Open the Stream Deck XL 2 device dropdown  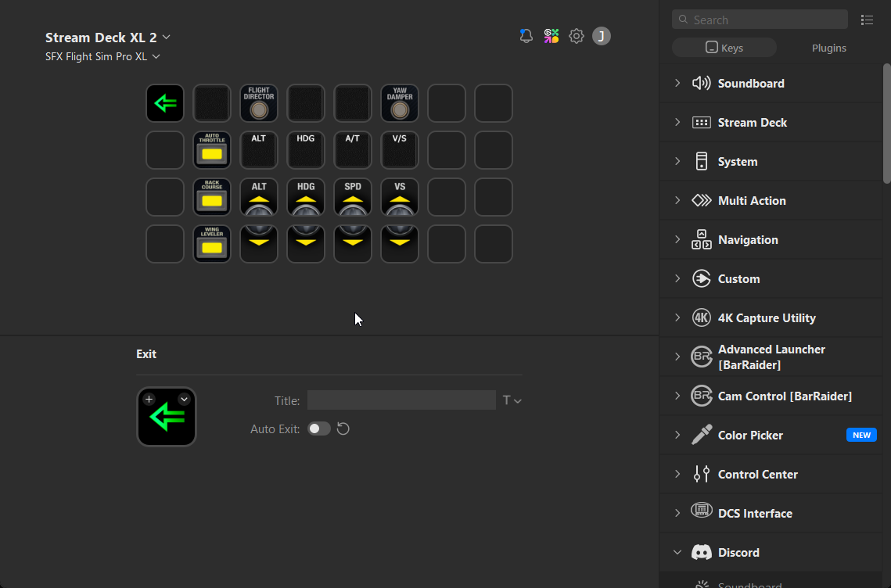click(108, 38)
